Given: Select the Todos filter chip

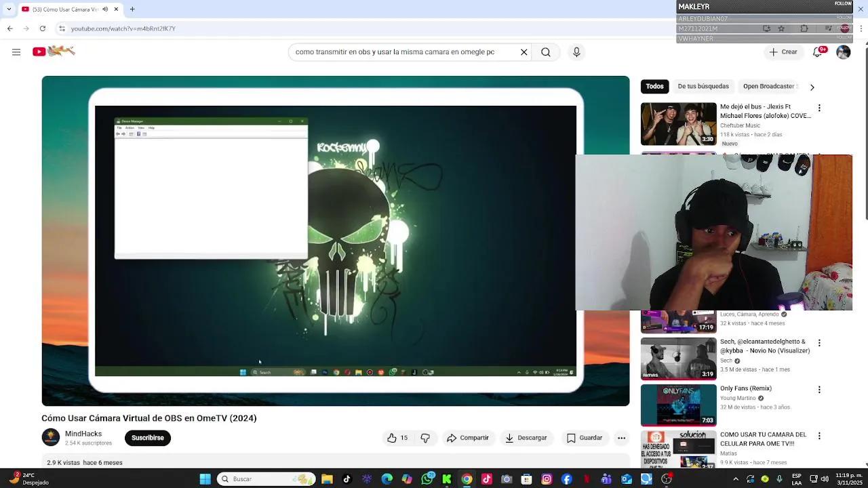Looking at the screenshot, I should (654, 86).
